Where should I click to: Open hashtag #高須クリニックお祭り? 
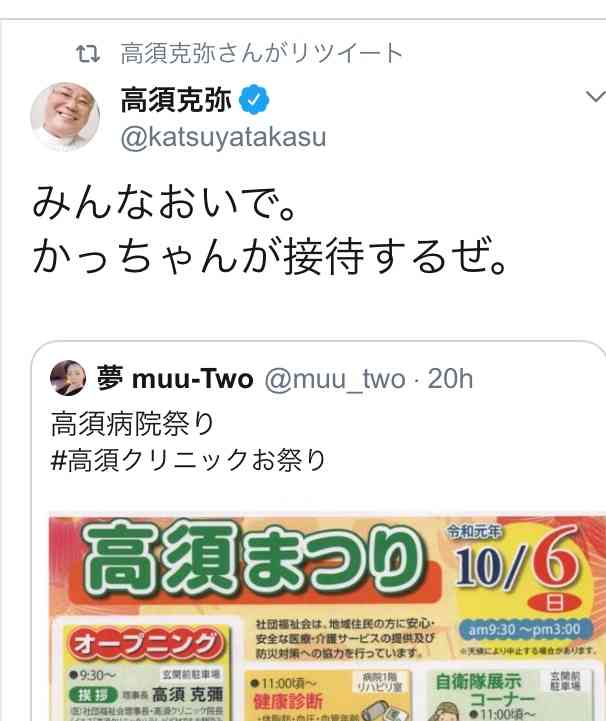click(x=189, y=460)
